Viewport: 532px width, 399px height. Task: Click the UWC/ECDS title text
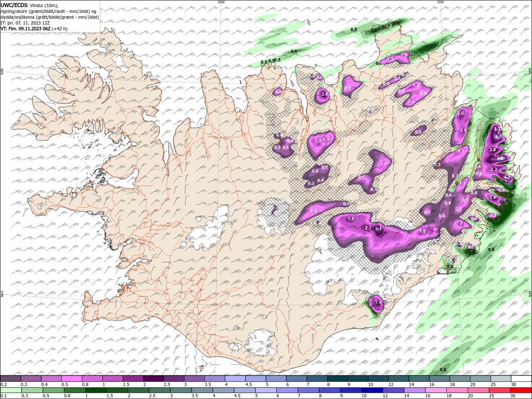pos(14,5)
